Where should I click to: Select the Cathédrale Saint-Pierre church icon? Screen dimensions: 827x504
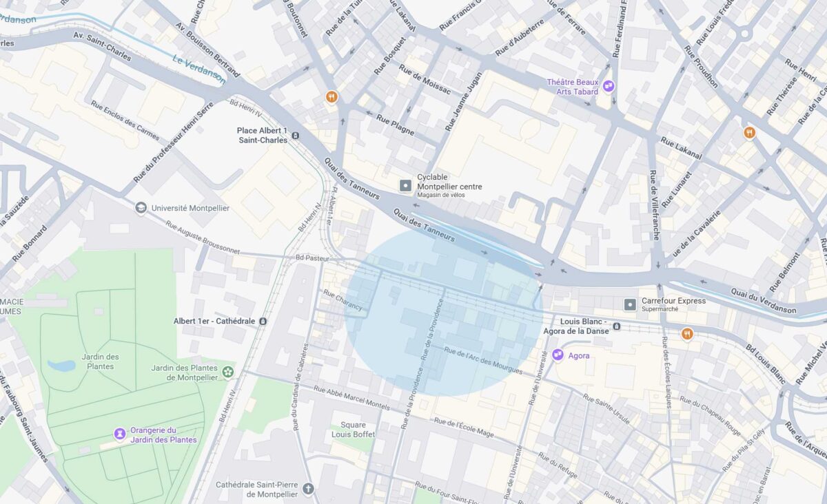coord(308,490)
